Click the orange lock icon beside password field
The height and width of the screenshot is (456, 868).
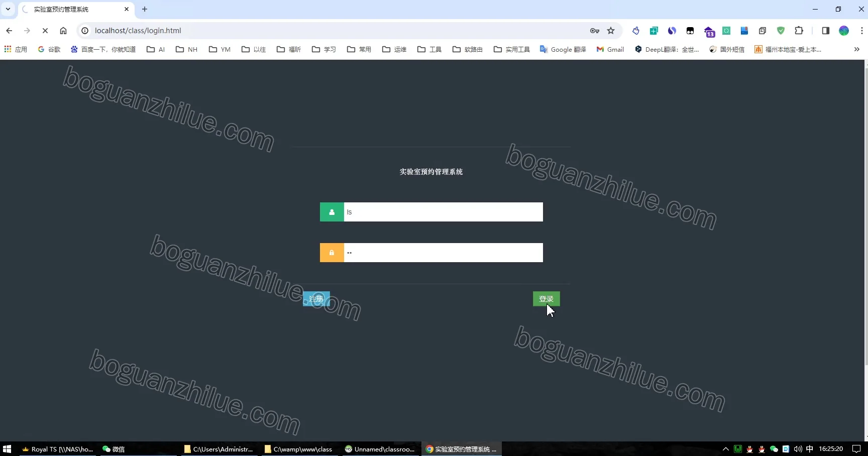pyautogui.click(x=332, y=253)
